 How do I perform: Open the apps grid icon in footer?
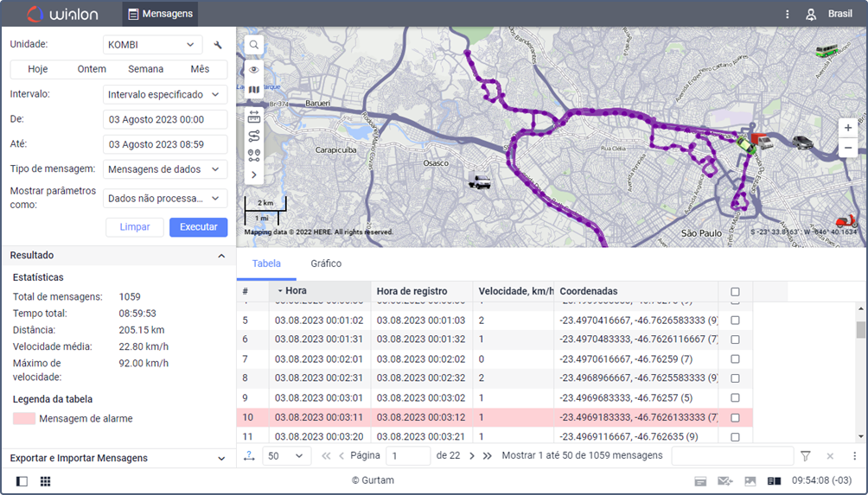coord(45,481)
